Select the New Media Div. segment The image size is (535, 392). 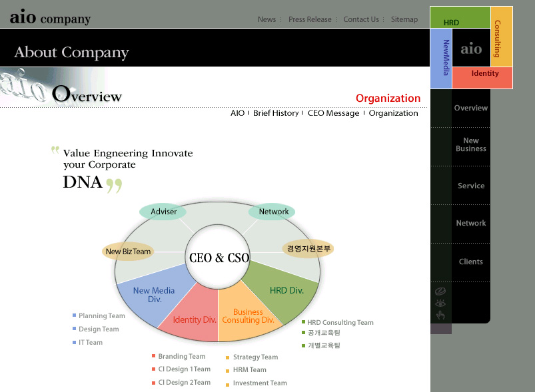(153, 295)
